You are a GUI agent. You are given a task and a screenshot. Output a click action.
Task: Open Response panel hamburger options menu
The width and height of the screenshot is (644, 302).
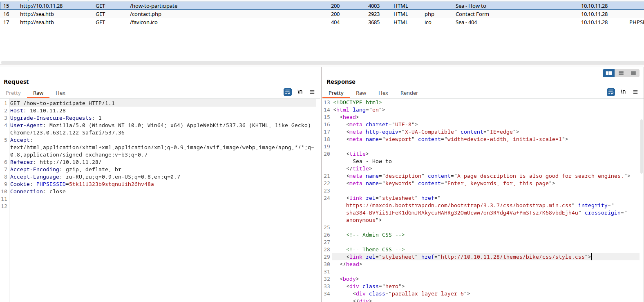point(635,92)
